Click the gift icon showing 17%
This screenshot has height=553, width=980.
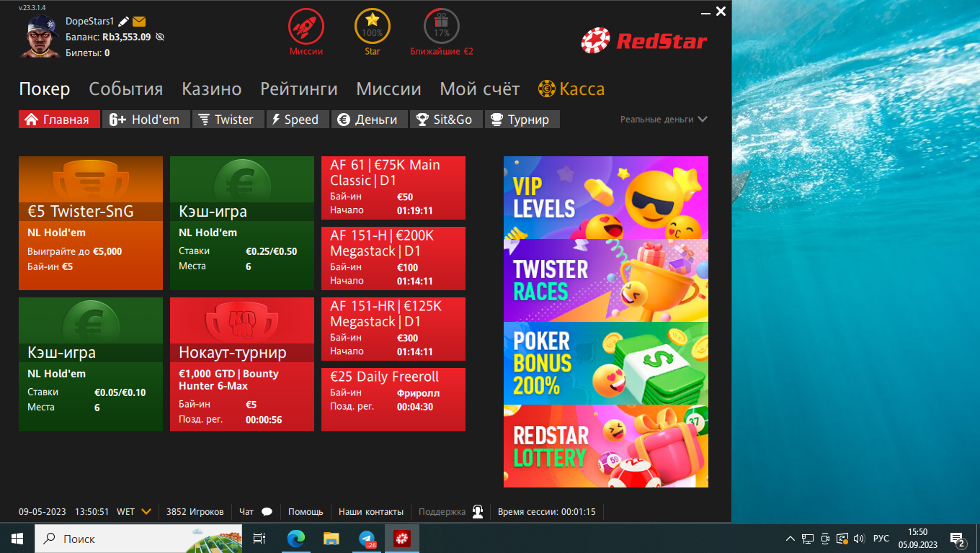coord(442,27)
